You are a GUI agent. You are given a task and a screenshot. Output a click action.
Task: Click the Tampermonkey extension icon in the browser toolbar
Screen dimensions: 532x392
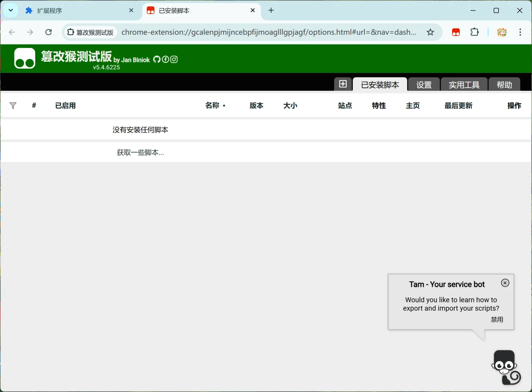pos(456,32)
